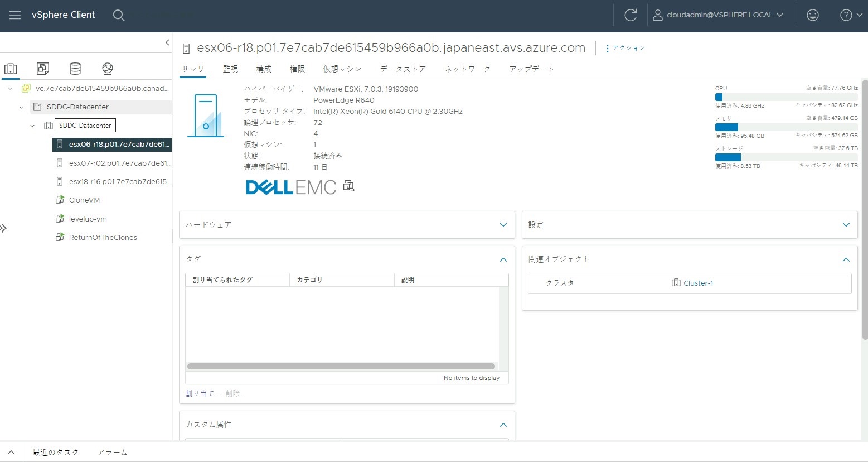The width and height of the screenshot is (868, 462).
Task: Open the Dell EMC external link icon
Action: tap(349, 186)
